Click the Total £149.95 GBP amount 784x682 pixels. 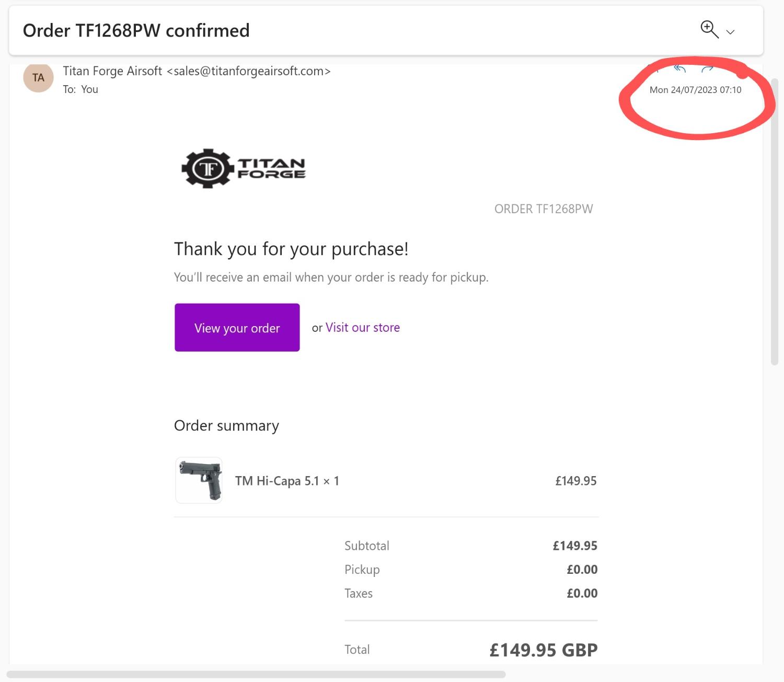(543, 650)
